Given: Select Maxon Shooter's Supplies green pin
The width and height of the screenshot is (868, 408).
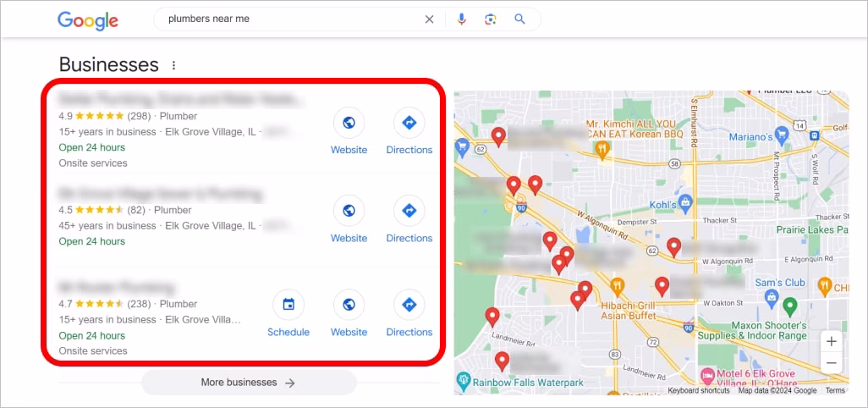Looking at the screenshot, I should point(790,306).
